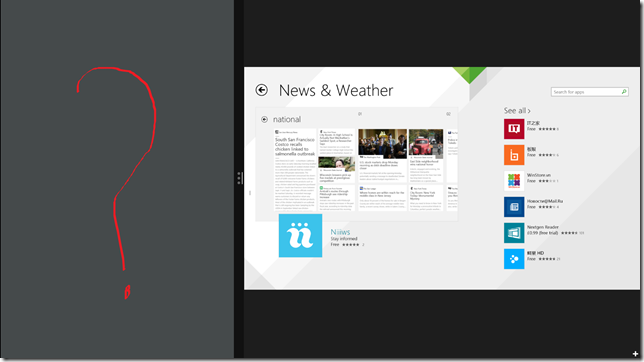The width and height of the screenshot is (644, 362).
Task: Click the News & Weather heading
Action: tap(336, 90)
